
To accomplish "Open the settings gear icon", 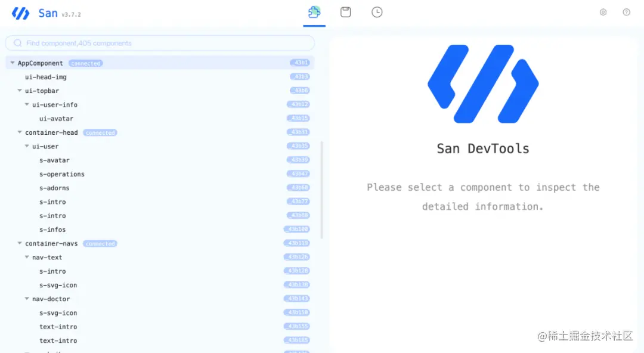I will (603, 12).
